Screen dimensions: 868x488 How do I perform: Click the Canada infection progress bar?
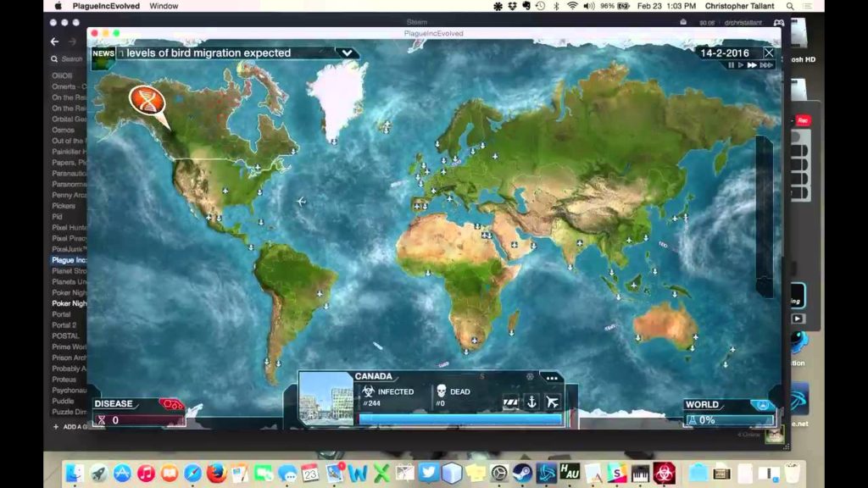pyautogui.click(x=460, y=419)
